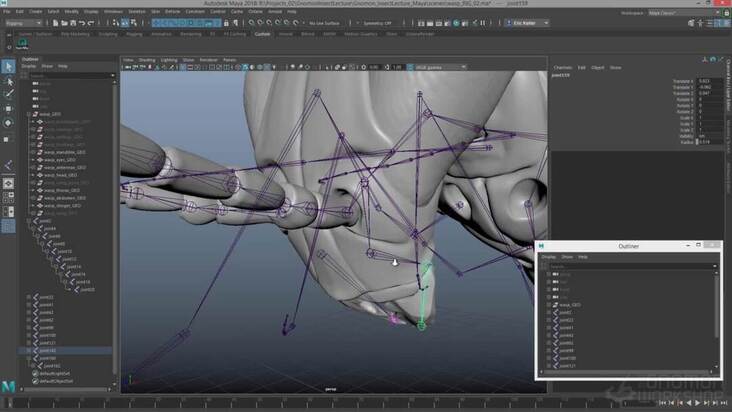Screen dimensions: 732x412
Task: Expand joint121 in floating Outliner window
Action: click(549, 366)
